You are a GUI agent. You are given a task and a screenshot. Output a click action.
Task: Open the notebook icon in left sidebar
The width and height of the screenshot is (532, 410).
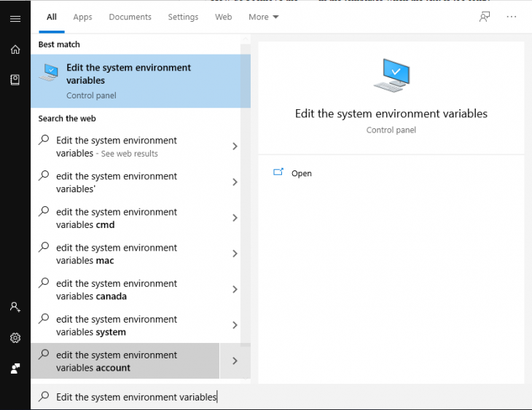coord(15,80)
